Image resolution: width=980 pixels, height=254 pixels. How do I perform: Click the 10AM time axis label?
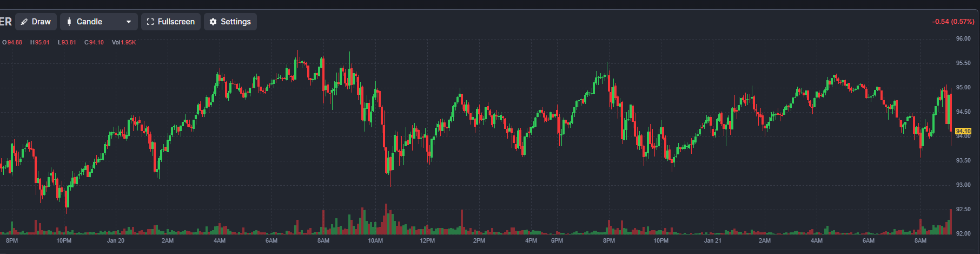pyautogui.click(x=375, y=240)
